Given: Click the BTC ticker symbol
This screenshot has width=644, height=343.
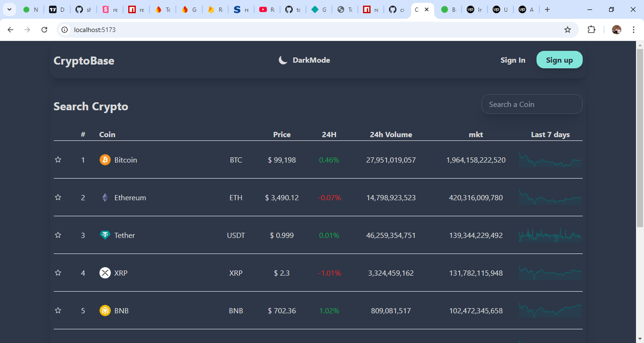Looking at the screenshot, I should point(236,160).
